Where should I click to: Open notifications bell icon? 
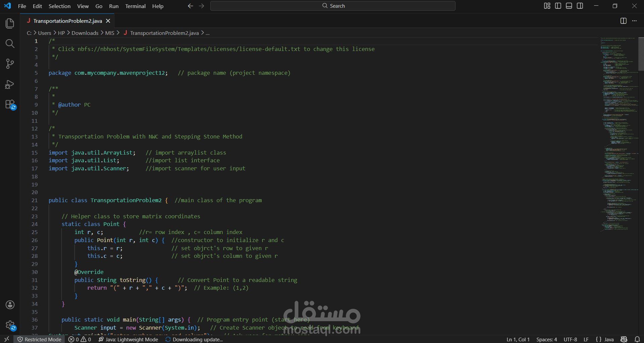[x=637, y=339]
